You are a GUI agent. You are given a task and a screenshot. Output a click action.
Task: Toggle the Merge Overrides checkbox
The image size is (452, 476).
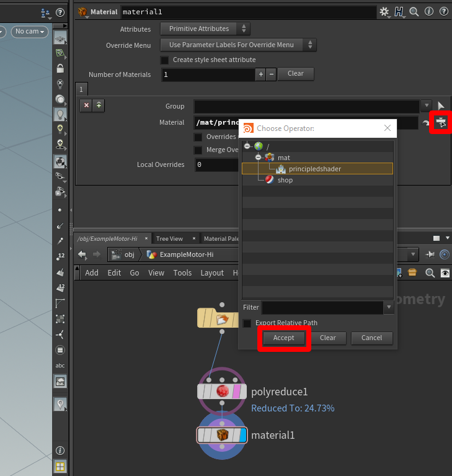(198, 150)
